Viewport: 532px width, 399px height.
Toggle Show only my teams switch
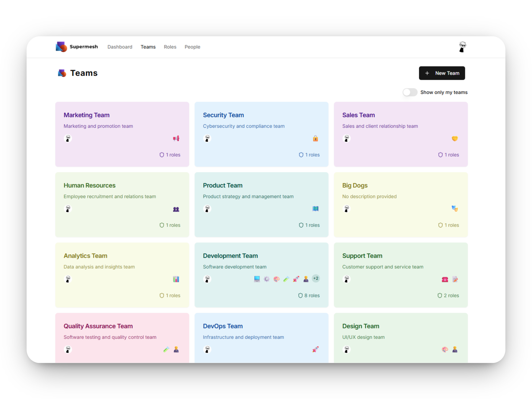410,92
